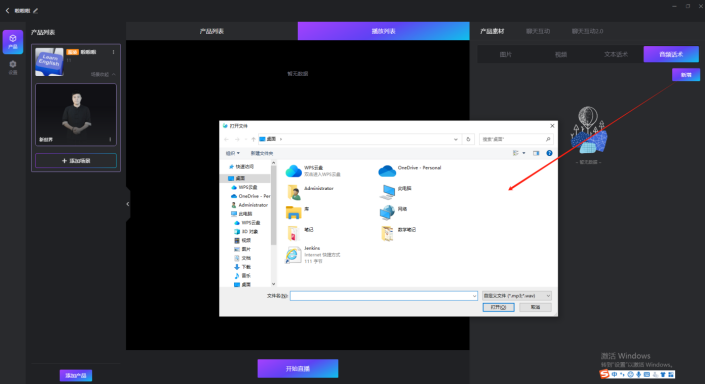This screenshot has width=705, height=384.
Task: Open the file type filter dropdown (*.mp3;*.wav)
Action: (x=517, y=296)
